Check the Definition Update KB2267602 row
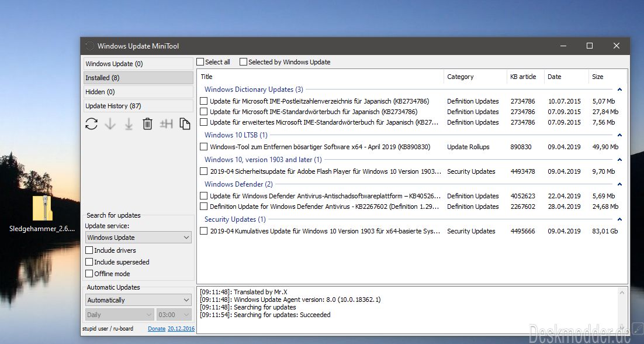The height and width of the screenshot is (344, 644). [204, 207]
